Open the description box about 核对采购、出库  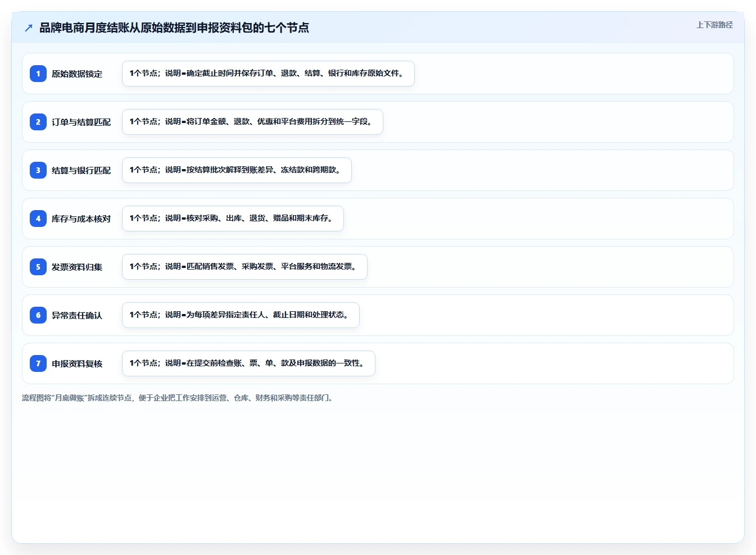(x=233, y=219)
